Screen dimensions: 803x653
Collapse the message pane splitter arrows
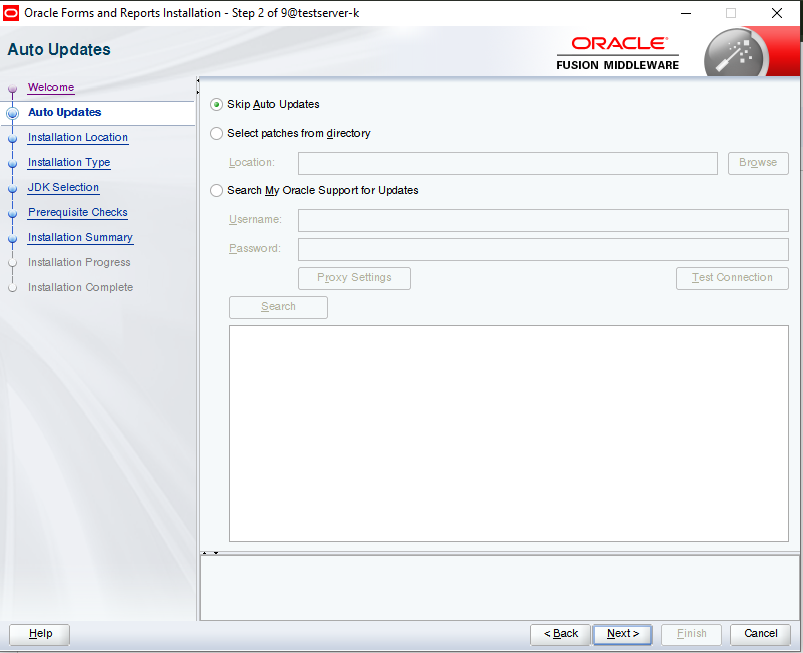coord(210,553)
